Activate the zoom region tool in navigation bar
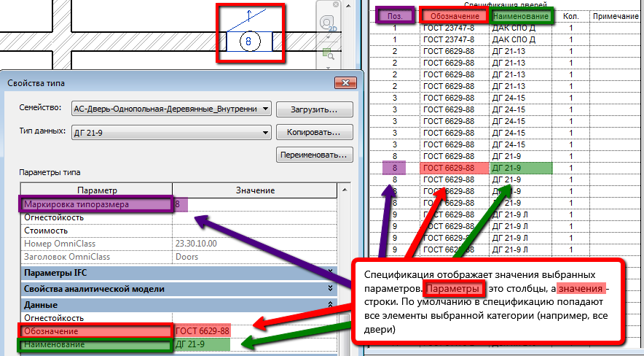644x356 pixels. (x=328, y=54)
